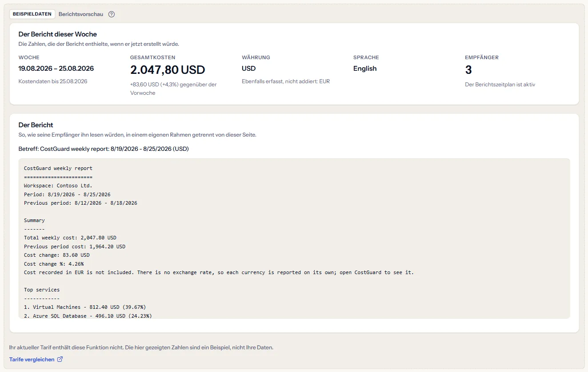Click the recipient count 3
The width and height of the screenshot is (588, 372).
(468, 70)
